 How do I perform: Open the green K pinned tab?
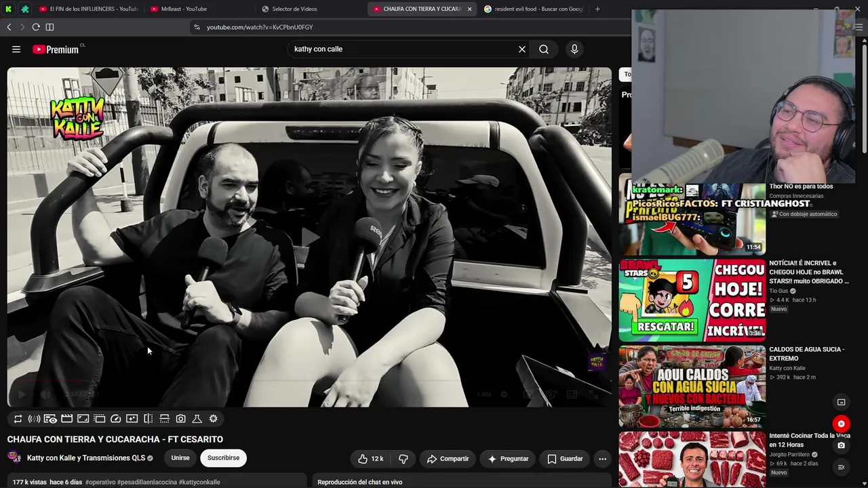tap(9, 9)
